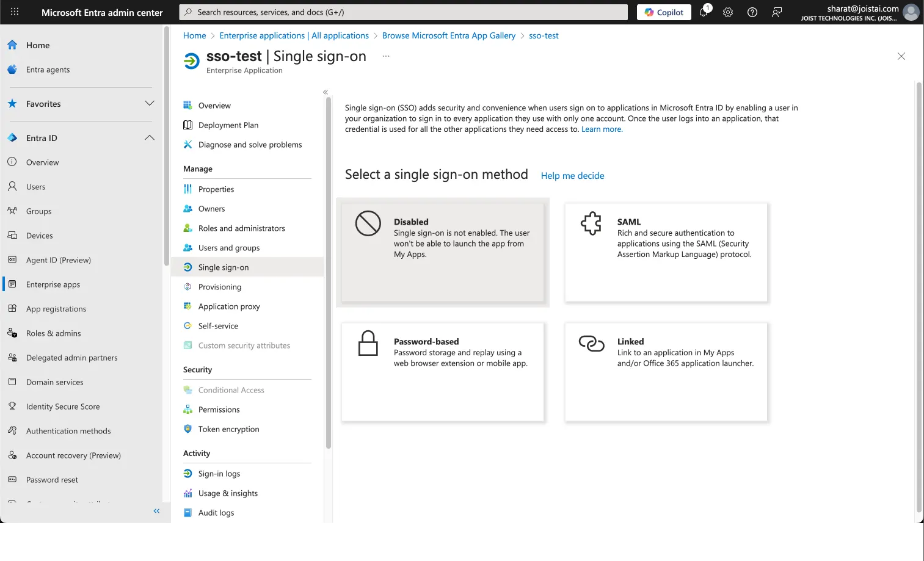Expand the Favorites section chevron

pos(150,103)
